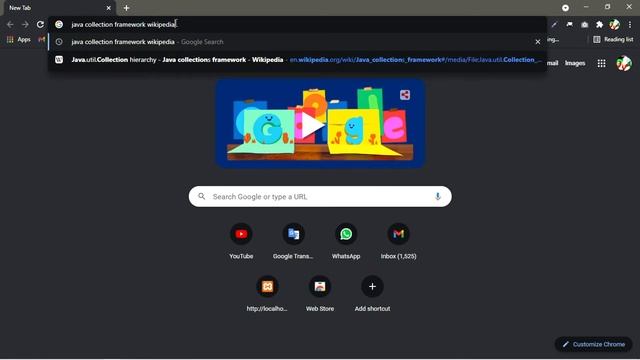Open the Images link

tap(575, 63)
